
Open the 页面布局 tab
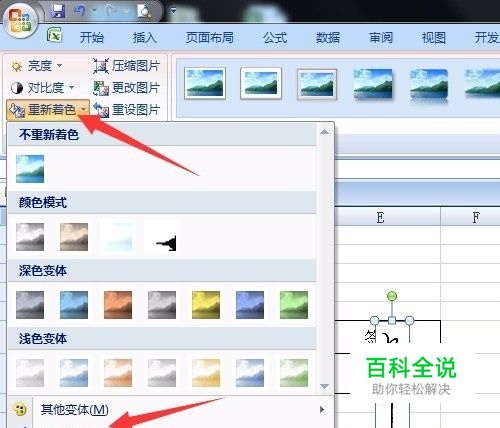[209, 38]
